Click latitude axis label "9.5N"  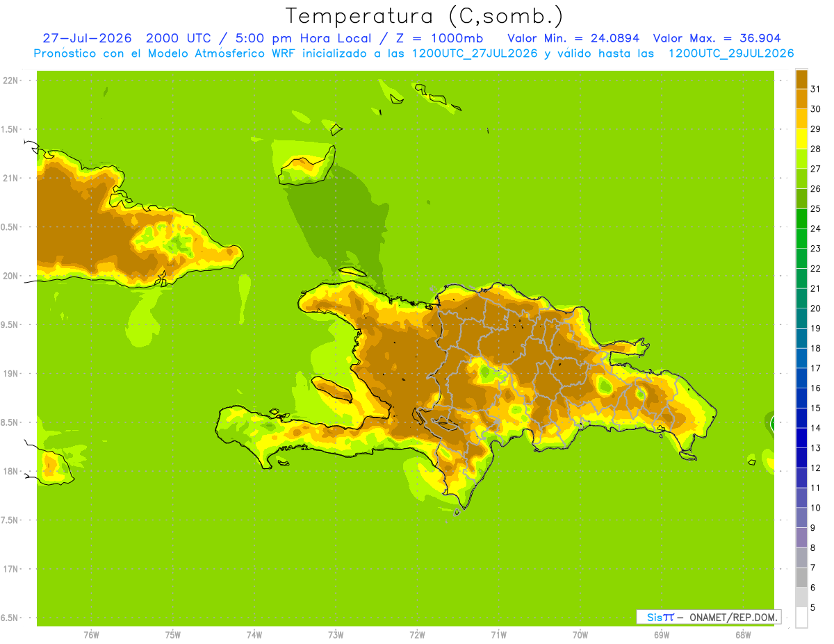tap(10, 325)
